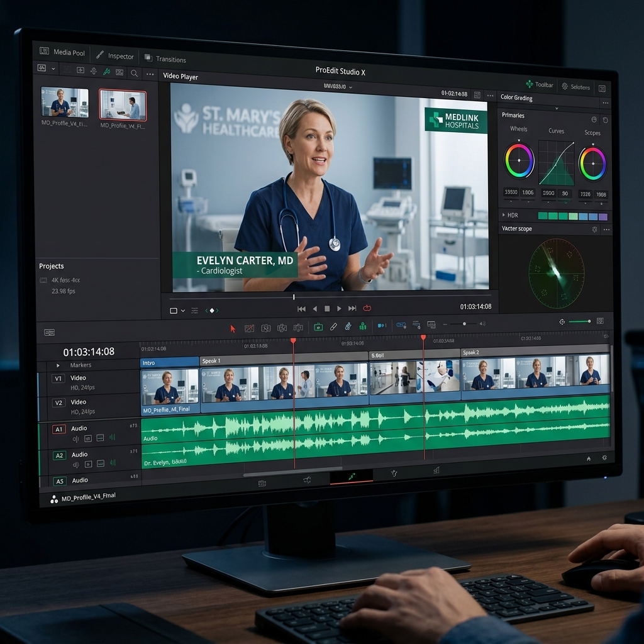Stop playback
Viewport: 644px width, 644px height.
point(327,308)
